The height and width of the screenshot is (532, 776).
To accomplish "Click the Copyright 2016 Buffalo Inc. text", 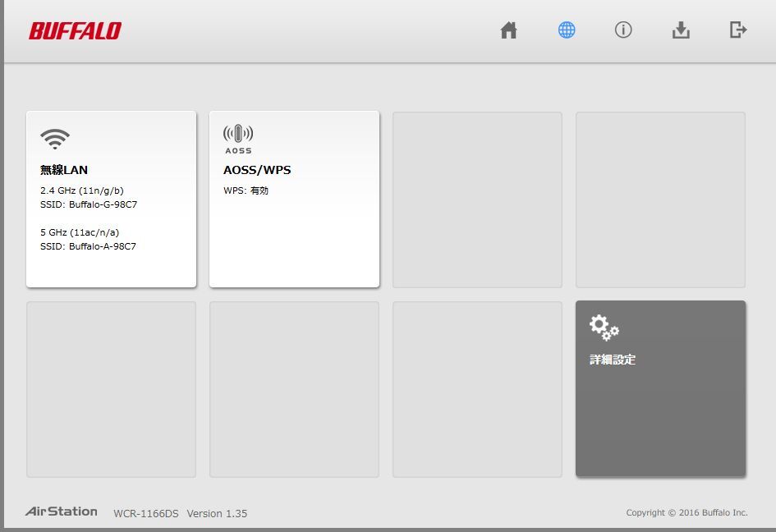I will pos(687,512).
